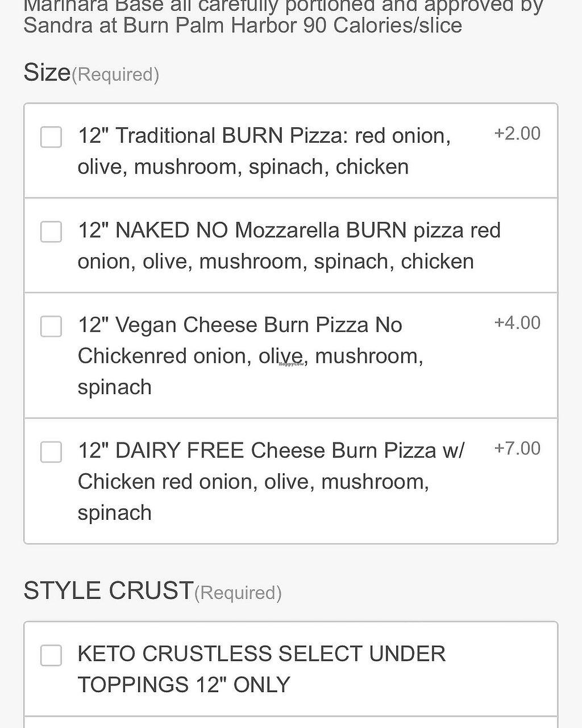
Task: Click the NAKED NO Mozzarella option label
Action: 289,246
